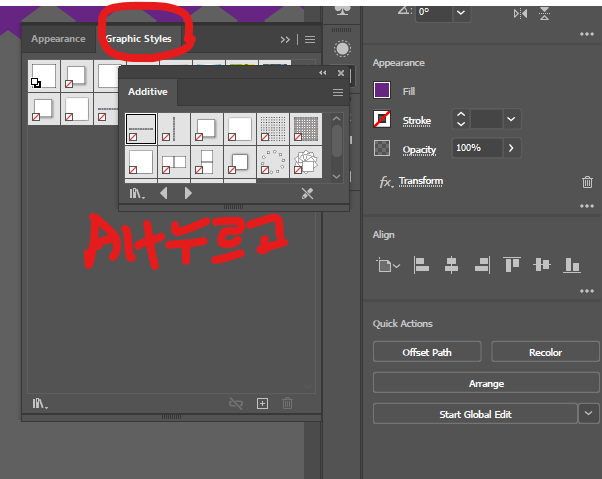Open the Transform effect link
Image resolution: width=602 pixels, height=479 pixels.
(421, 181)
